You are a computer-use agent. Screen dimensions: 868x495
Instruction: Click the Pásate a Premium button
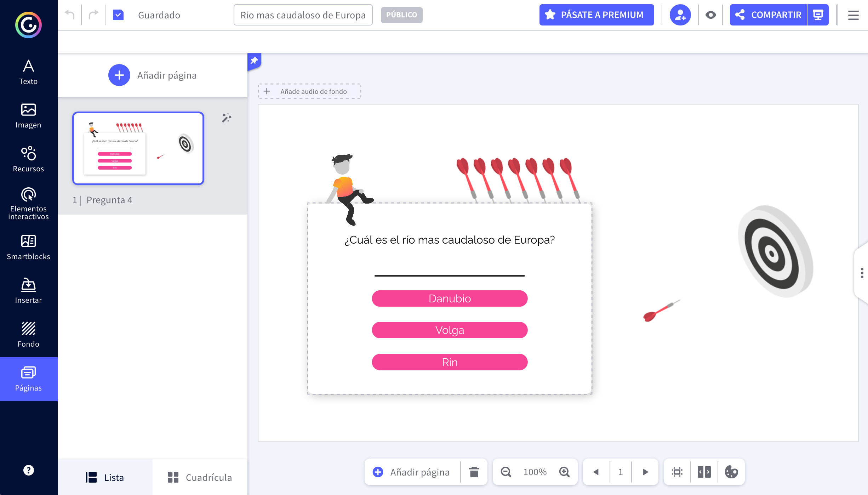(596, 15)
